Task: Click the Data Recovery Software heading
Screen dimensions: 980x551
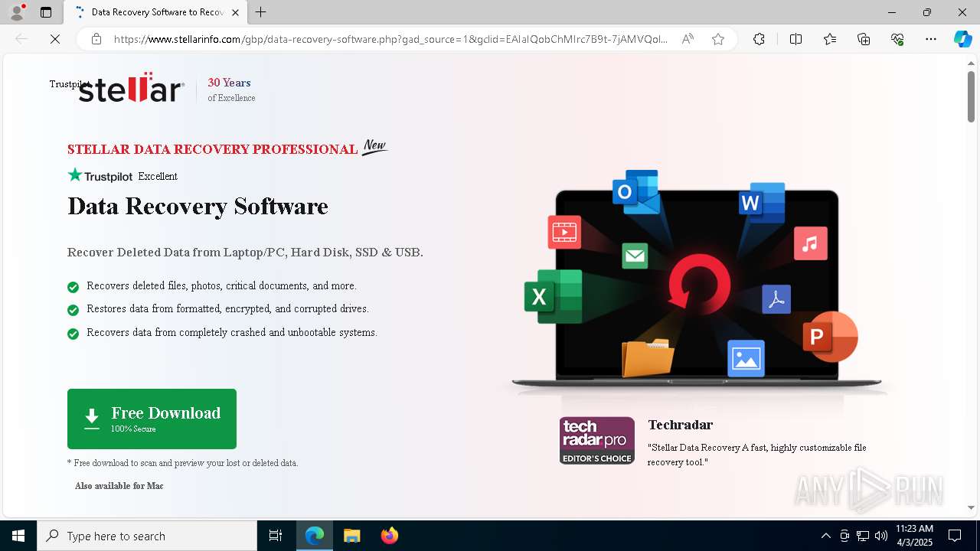Action: click(x=198, y=207)
